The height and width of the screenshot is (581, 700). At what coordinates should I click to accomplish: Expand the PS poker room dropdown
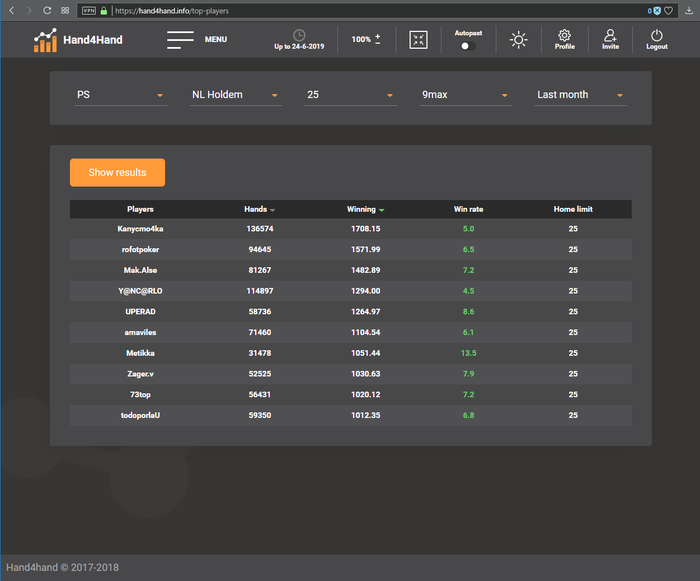121,95
